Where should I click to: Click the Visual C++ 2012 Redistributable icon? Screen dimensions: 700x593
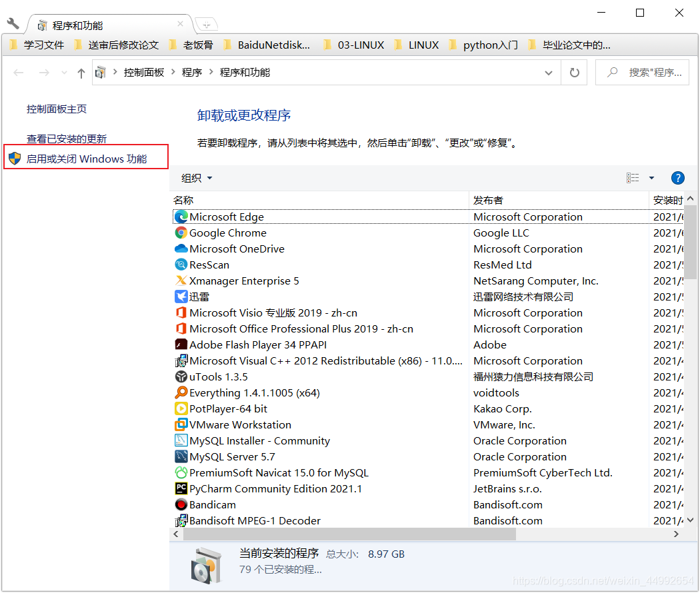(x=181, y=360)
